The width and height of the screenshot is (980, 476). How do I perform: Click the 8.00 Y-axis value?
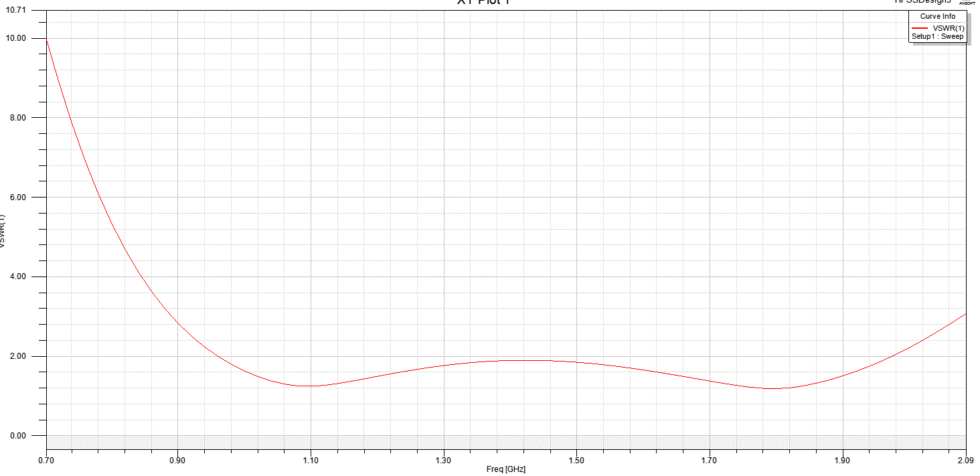17,118
